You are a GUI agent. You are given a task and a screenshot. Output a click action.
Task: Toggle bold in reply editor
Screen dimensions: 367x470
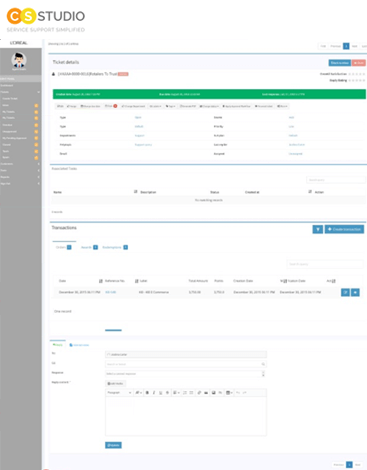coord(147,393)
